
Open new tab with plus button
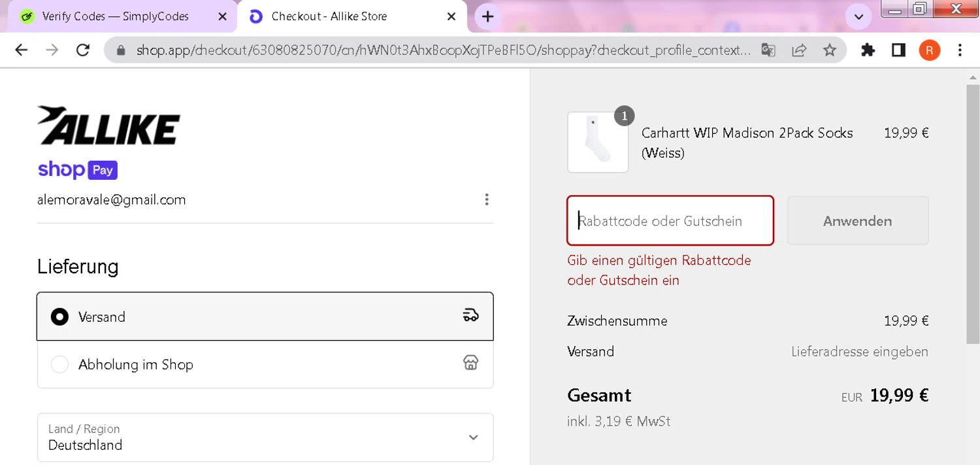[x=488, y=16]
